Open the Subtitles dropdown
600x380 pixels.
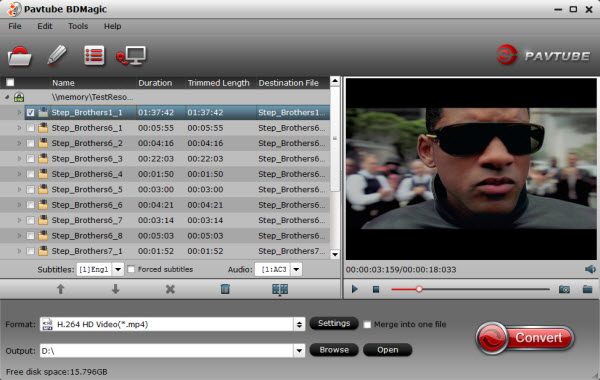pyautogui.click(x=118, y=269)
